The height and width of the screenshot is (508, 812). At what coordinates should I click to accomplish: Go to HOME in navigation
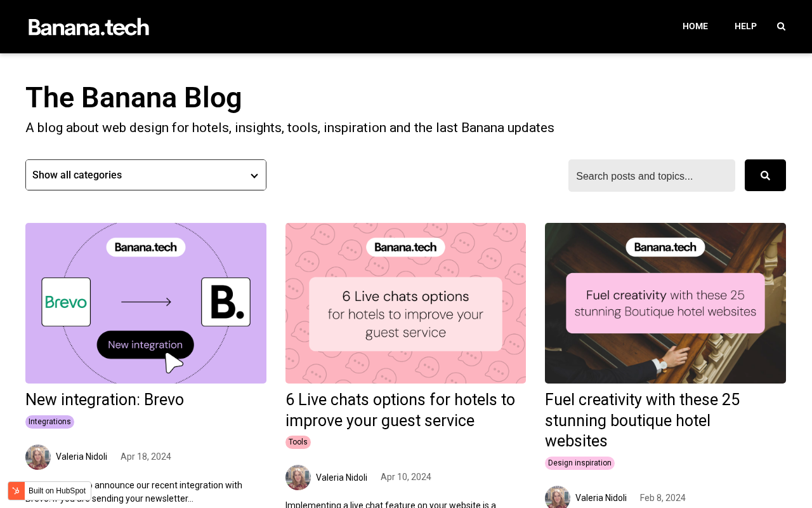[x=695, y=27]
